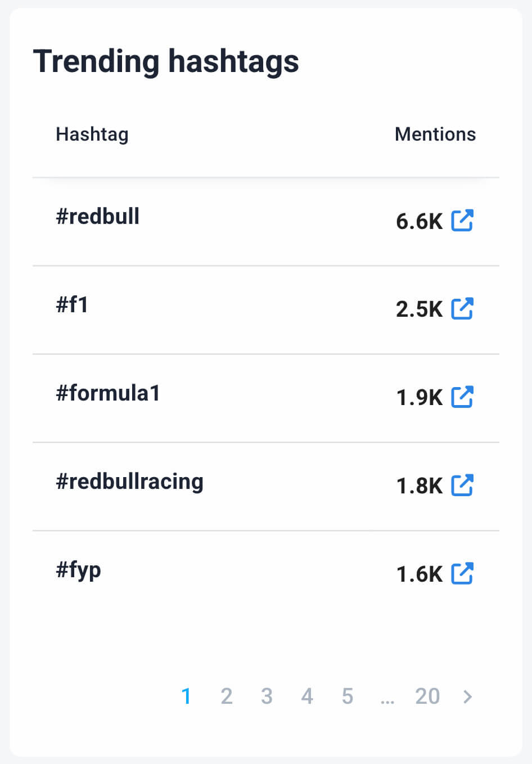Go to page 2 of hashtags
The height and width of the screenshot is (764, 532).
227,696
